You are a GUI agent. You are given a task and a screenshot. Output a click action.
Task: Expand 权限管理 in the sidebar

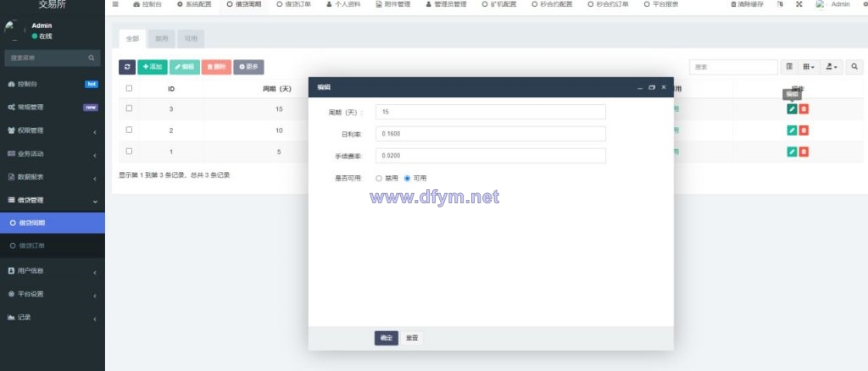click(x=52, y=130)
